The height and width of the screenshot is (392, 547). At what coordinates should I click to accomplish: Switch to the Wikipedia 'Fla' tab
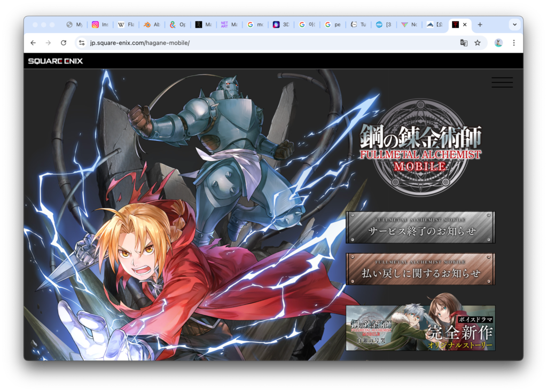point(126,25)
